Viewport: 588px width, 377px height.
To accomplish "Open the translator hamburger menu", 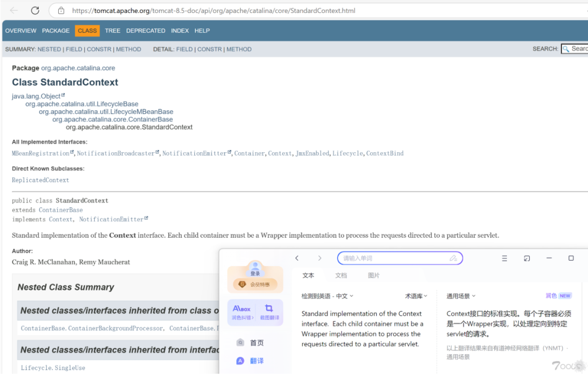I will tap(504, 258).
